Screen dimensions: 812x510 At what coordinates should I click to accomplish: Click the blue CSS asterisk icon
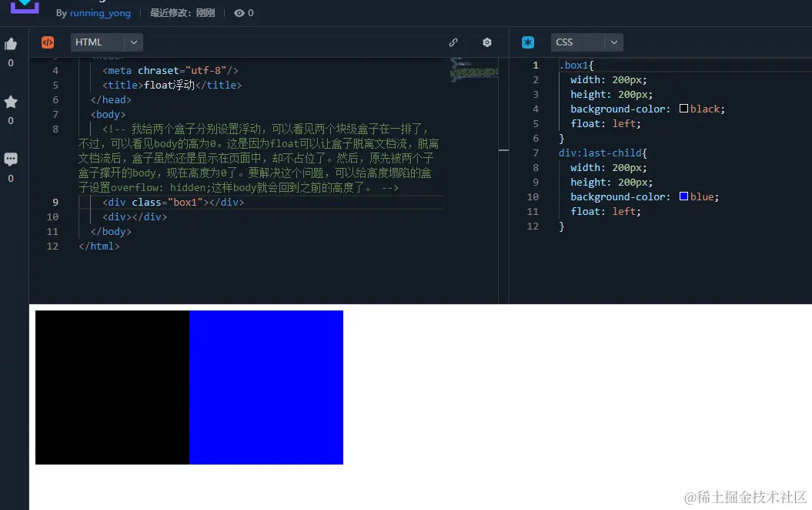(x=528, y=42)
